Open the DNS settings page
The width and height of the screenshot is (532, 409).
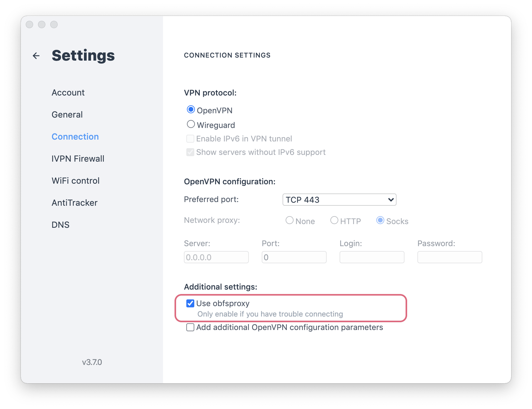60,225
